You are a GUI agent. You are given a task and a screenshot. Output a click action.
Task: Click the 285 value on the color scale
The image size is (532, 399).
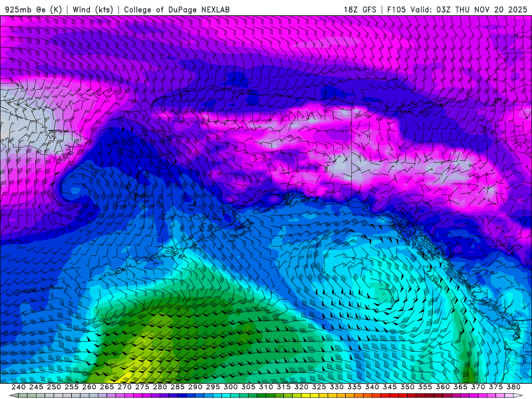pyautogui.click(x=178, y=387)
